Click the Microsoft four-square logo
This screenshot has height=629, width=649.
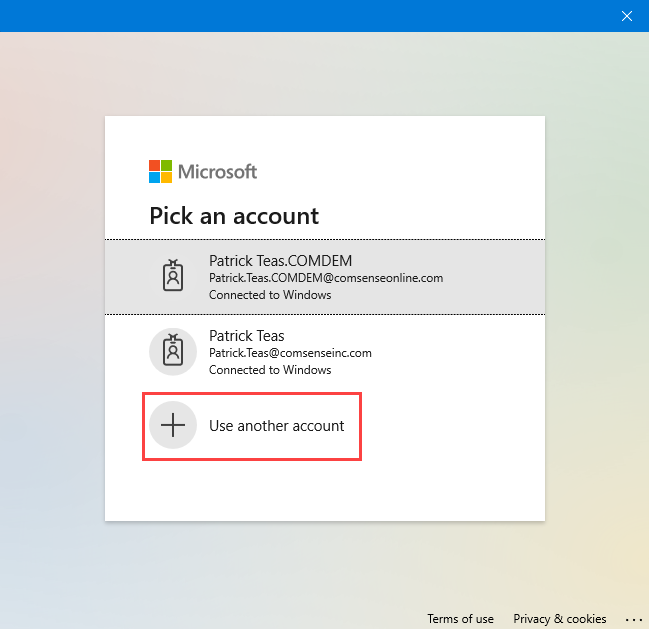point(161,171)
